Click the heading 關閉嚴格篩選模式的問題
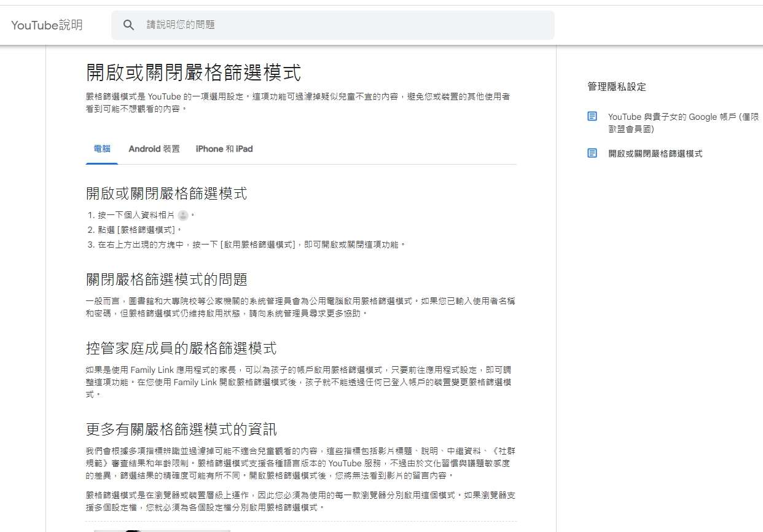 [166, 280]
